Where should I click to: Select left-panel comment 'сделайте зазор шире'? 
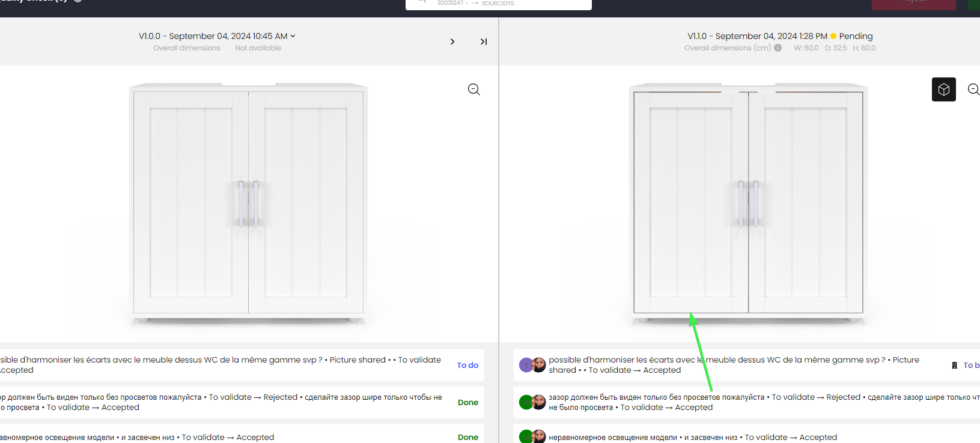click(242, 402)
